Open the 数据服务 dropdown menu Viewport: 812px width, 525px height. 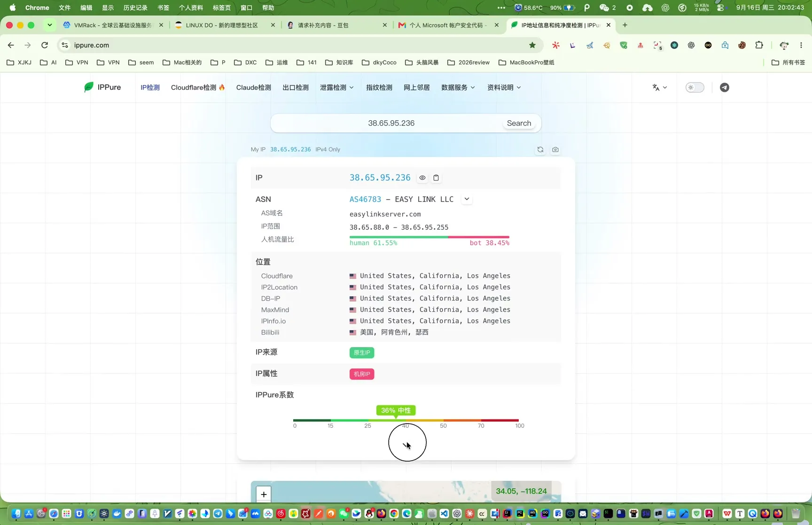click(x=458, y=87)
